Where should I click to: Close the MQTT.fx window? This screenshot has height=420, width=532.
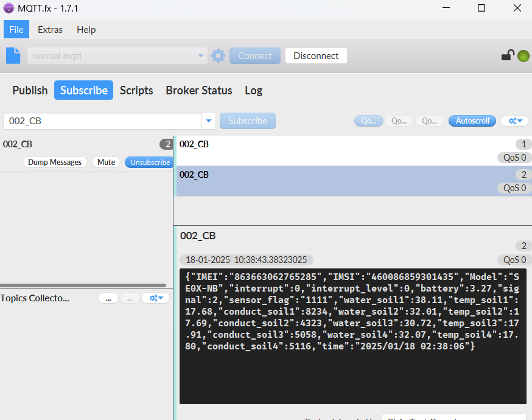click(517, 8)
